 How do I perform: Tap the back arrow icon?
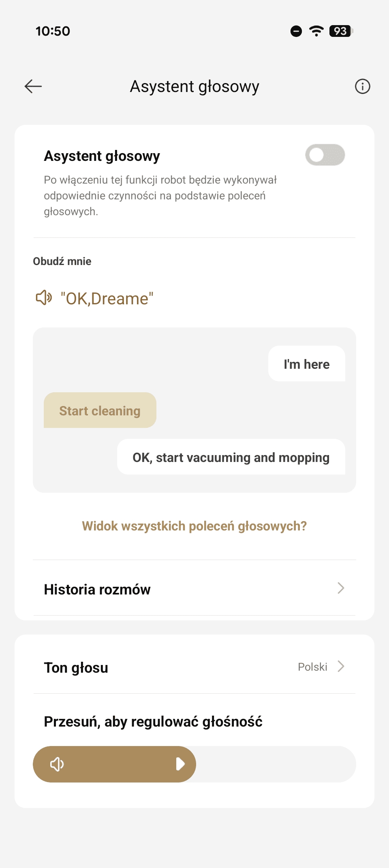(x=33, y=86)
